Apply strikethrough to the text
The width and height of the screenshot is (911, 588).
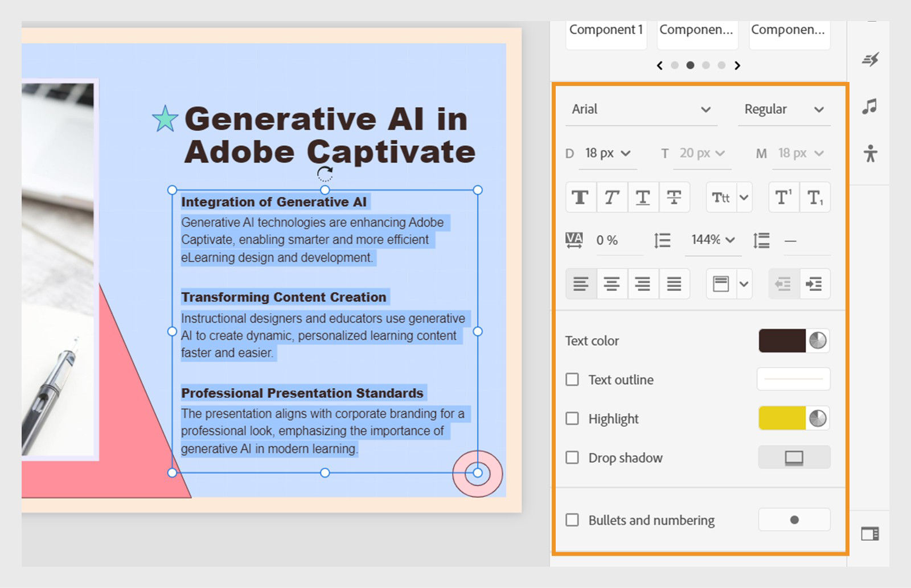(x=674, y=198)
